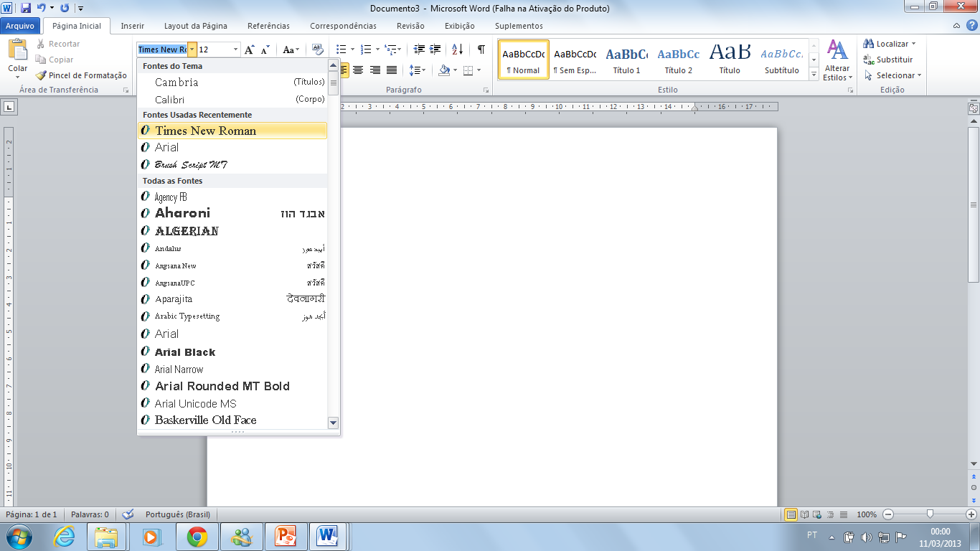Screen dimensions: 980x551
Task: Switch to the Revisão tab
Action: click(410, 26)
